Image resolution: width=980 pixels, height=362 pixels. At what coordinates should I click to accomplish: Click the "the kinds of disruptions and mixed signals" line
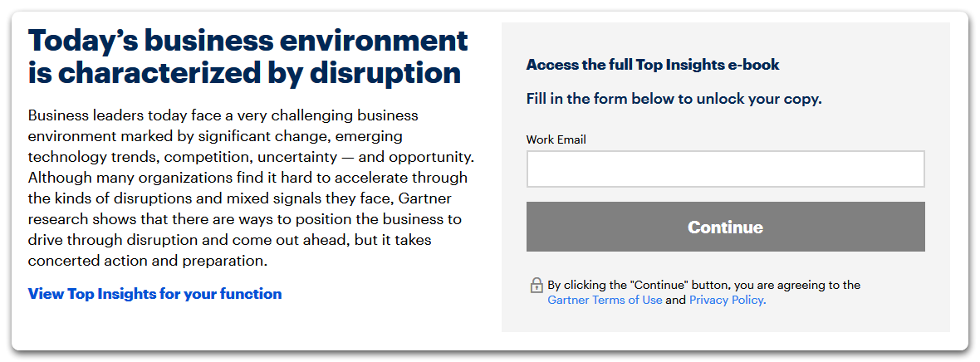click(x=239, y=198)
